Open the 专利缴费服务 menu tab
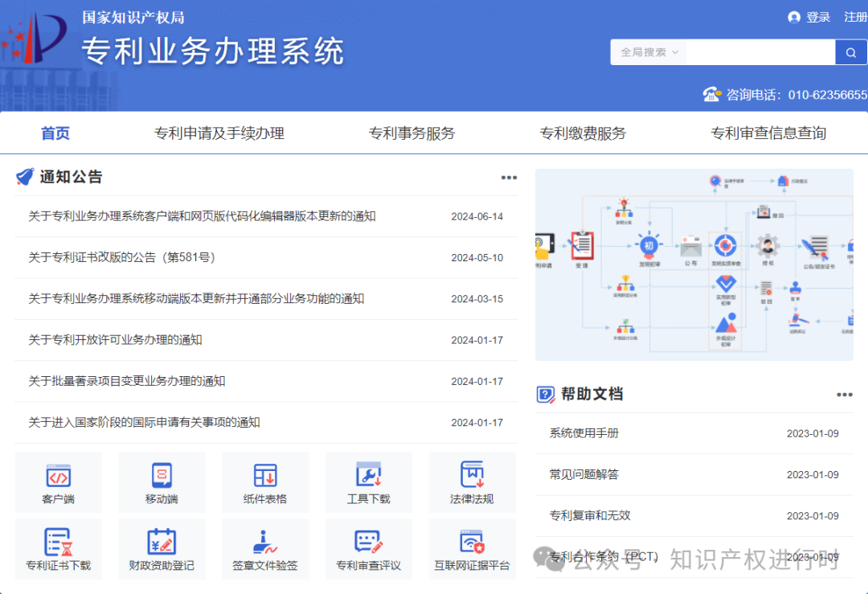 583,133
